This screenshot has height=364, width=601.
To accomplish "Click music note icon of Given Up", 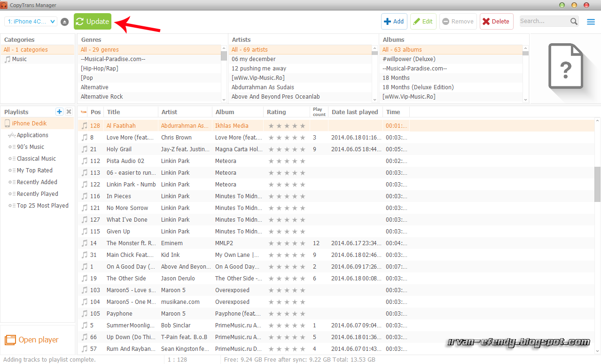I will [85, 232].
